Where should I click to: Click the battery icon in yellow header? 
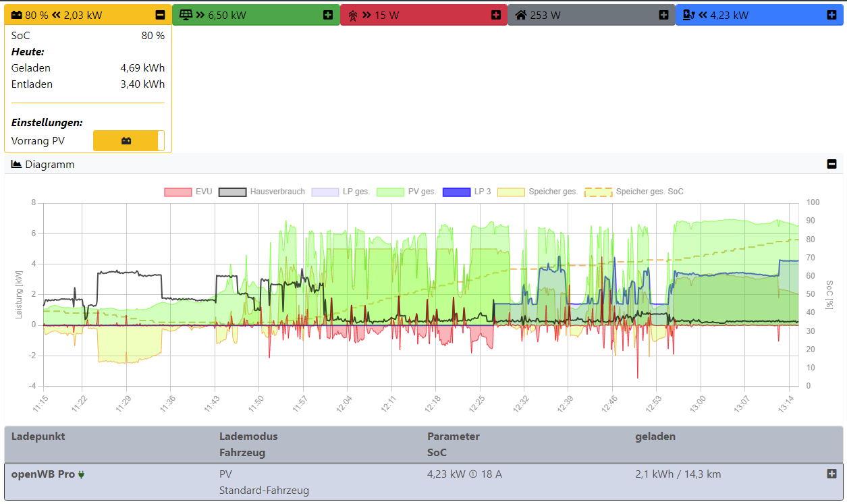(x=17, y=15)
